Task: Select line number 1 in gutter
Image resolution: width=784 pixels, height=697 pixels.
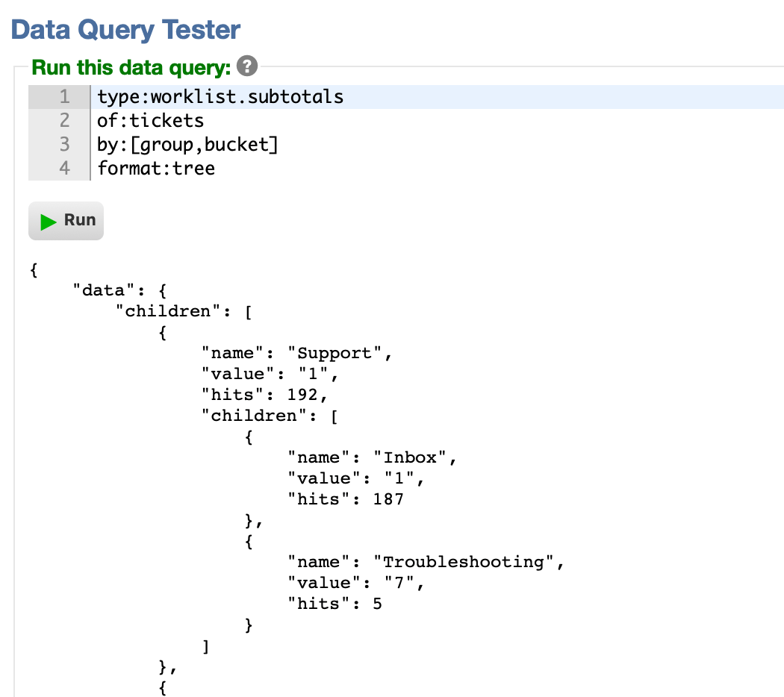Action: click(64, 97)
